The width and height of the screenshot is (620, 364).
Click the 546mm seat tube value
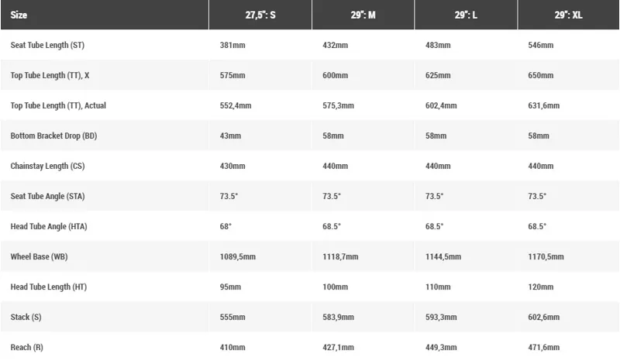pyautogui.click(x=541, y=45)
